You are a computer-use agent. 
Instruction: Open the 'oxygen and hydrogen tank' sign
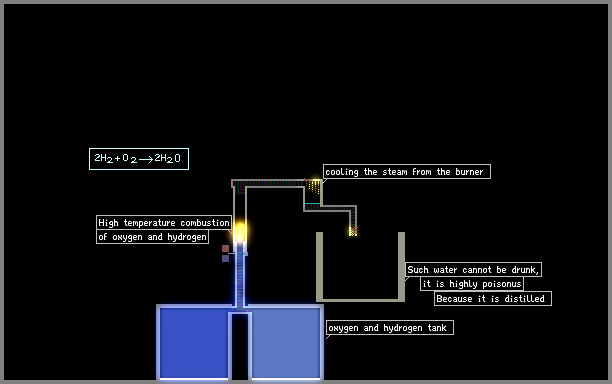[x=390, y=328]
